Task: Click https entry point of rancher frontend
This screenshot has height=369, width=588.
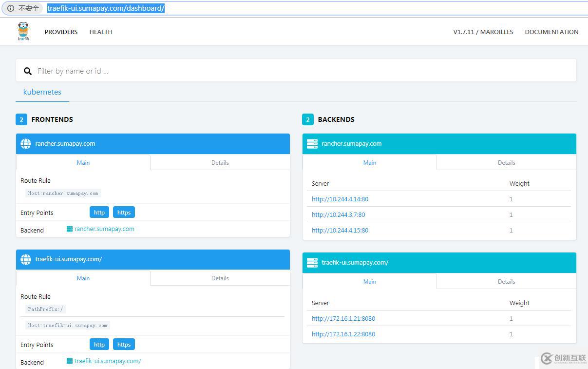Action: click(x=124, y=212)
